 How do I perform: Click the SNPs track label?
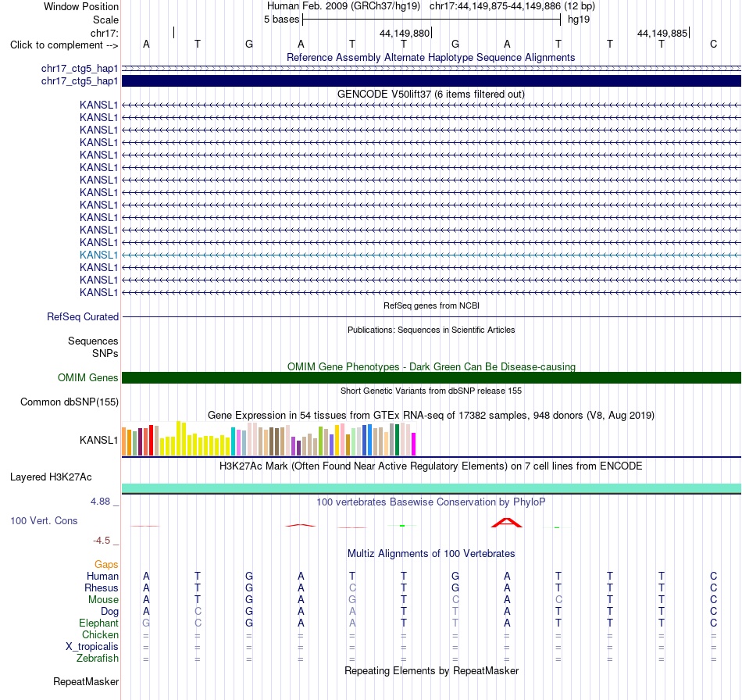105,354
